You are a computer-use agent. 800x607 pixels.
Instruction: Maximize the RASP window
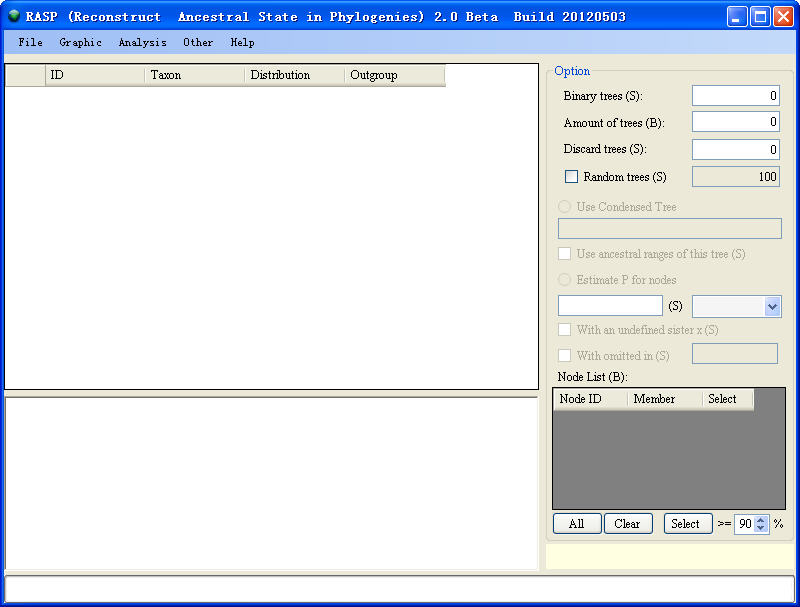coord(760,17)
